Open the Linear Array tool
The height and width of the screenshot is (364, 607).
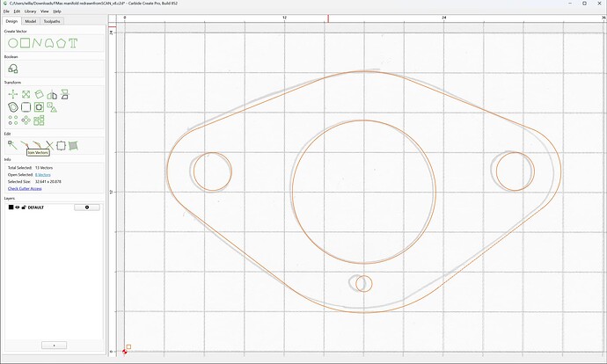click(13, 120)
